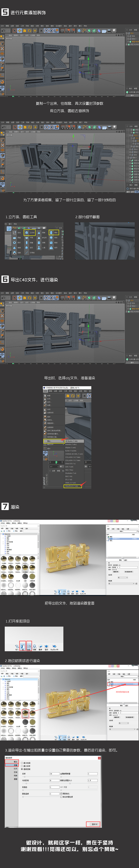Pick 立方体 in the primitives palette crop
Screen dimensions: 139x868
coord(29,233)
